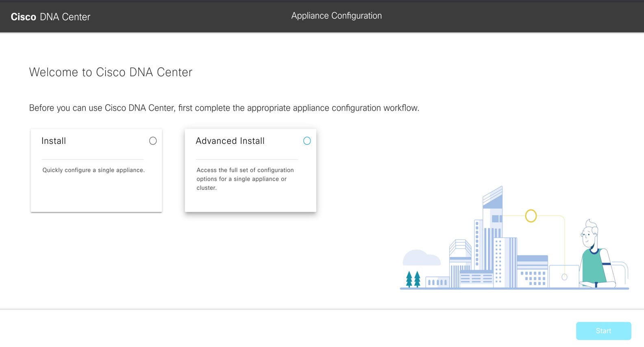Click the Advanced Install card title
This screenshot has width=644, height=347.
[x=230, y=141]
